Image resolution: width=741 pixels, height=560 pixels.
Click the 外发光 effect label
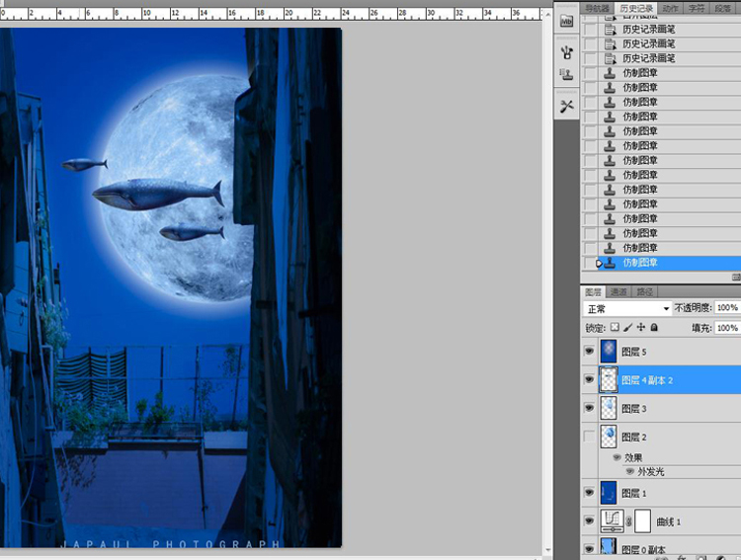coord(651,472)
